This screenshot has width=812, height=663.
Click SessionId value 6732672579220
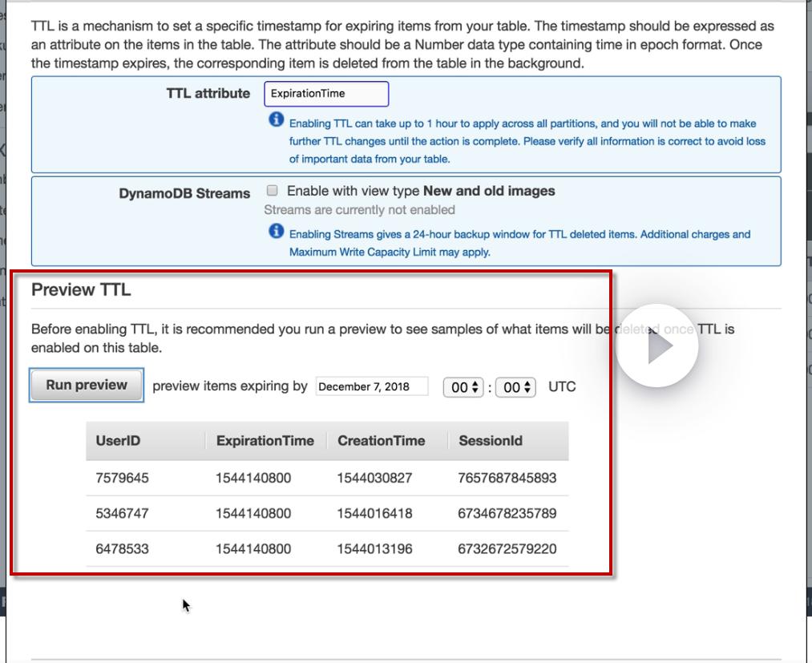pos(507,548)
